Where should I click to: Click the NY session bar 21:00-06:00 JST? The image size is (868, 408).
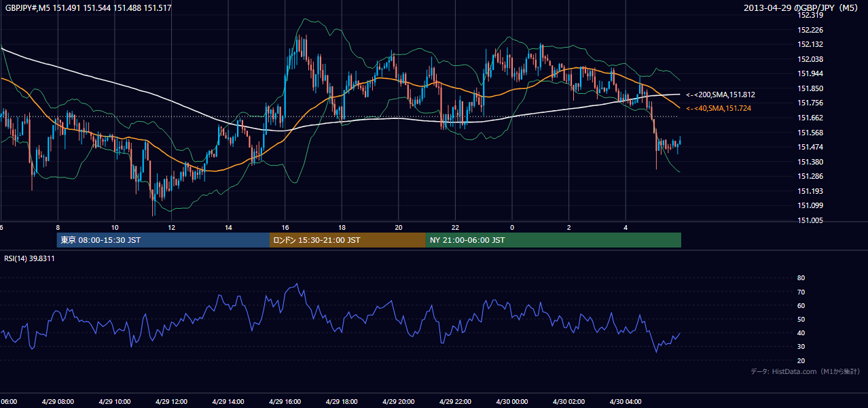click(x=554, y=240)
